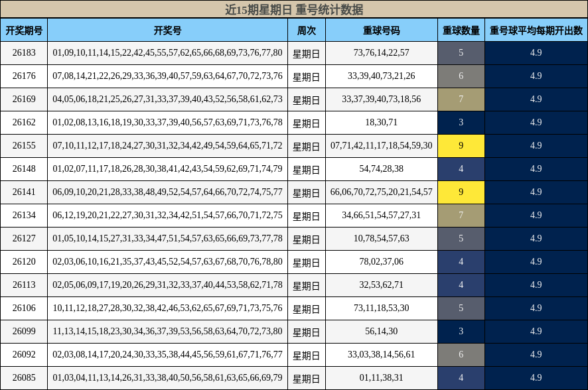Click the yellow count 9 in row 26155
This screenshot has height=390, width=588.
pos(461,146)
